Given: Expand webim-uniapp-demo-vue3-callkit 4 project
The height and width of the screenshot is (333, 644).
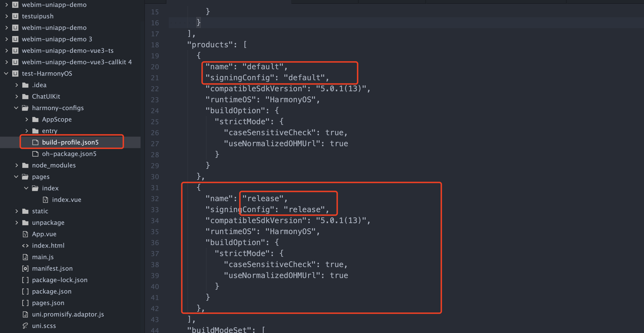Looking at the screenshot, I should tap(7, 62).
